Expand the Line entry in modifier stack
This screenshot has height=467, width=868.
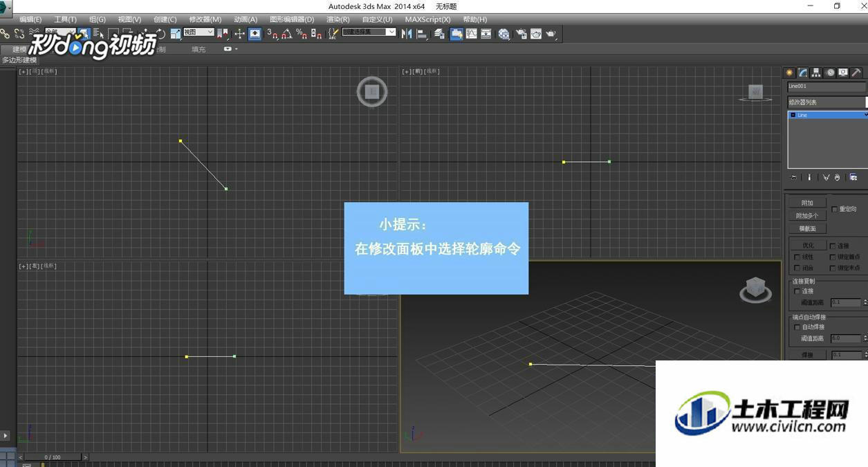pyautogui.click(x=793, y=115)
